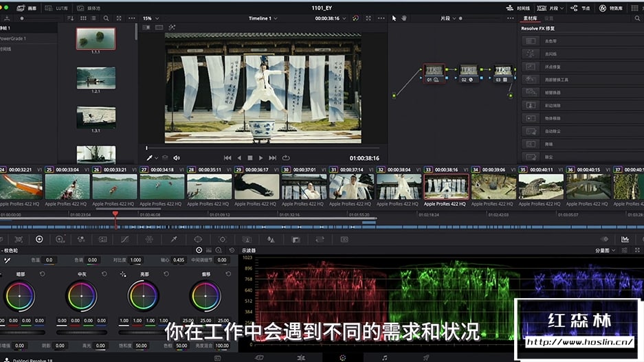Screen dimensions: 644x362
Task: Switch to the 素材库 tab
Action: (x=530, y=19)
